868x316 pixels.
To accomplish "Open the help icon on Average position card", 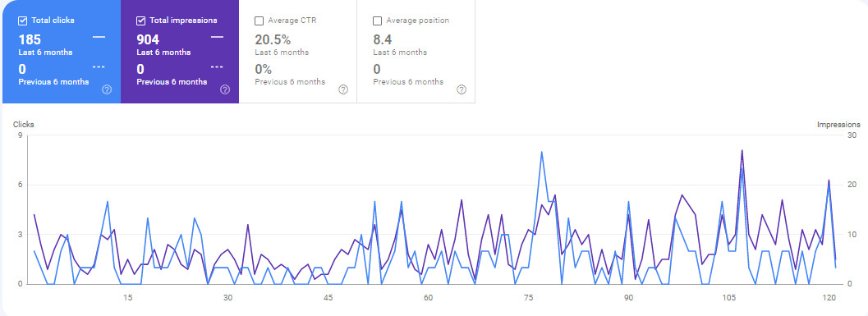I will tap(462, 89).
